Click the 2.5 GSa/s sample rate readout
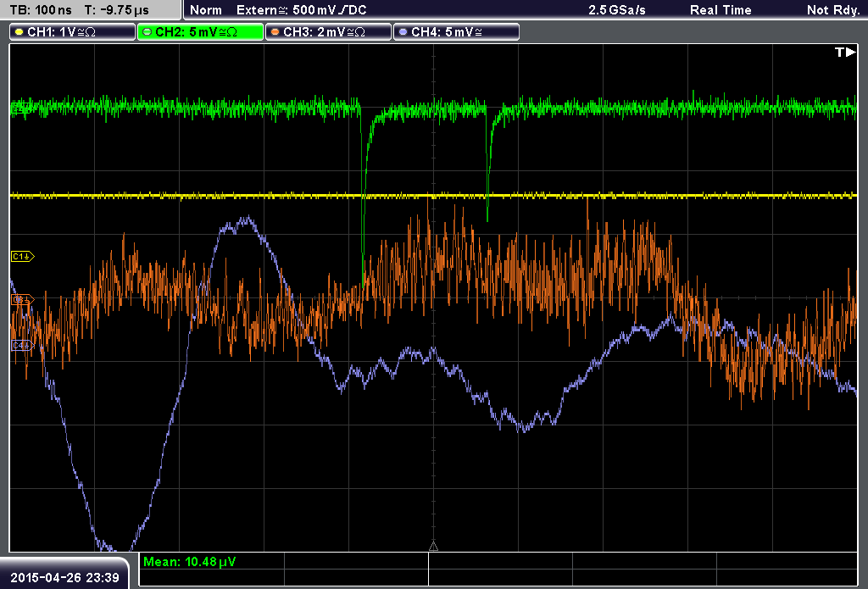The image size is (868, 589). 617,10
